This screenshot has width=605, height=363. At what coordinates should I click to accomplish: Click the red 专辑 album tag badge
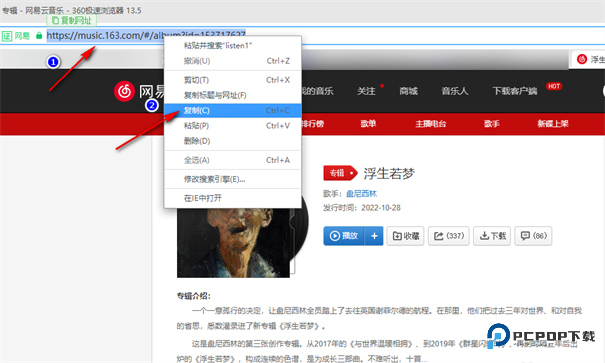tap(340, 173)
